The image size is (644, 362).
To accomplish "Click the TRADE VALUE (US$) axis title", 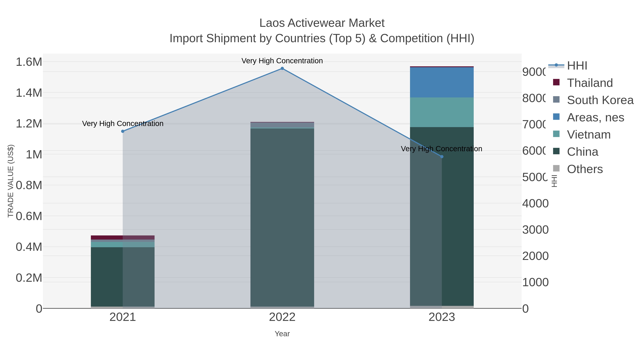I will 11,181.
